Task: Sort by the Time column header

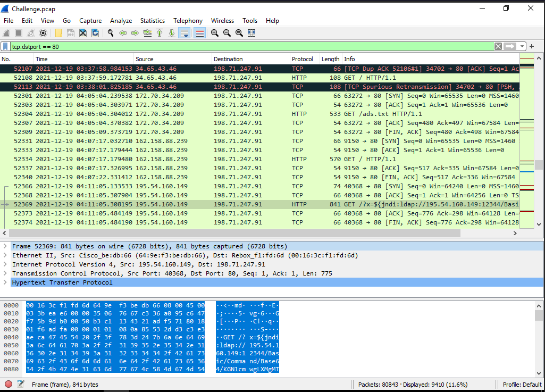Action: click(x=83, y=59)
